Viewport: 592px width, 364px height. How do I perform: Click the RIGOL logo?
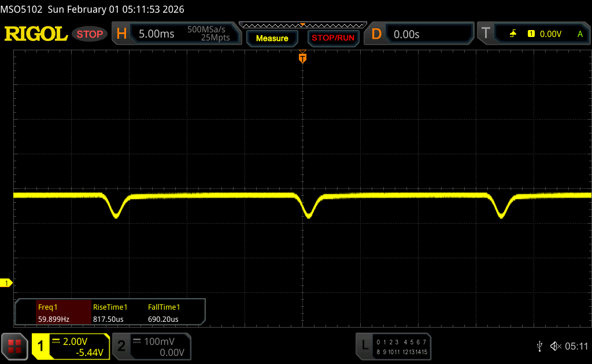36,34
